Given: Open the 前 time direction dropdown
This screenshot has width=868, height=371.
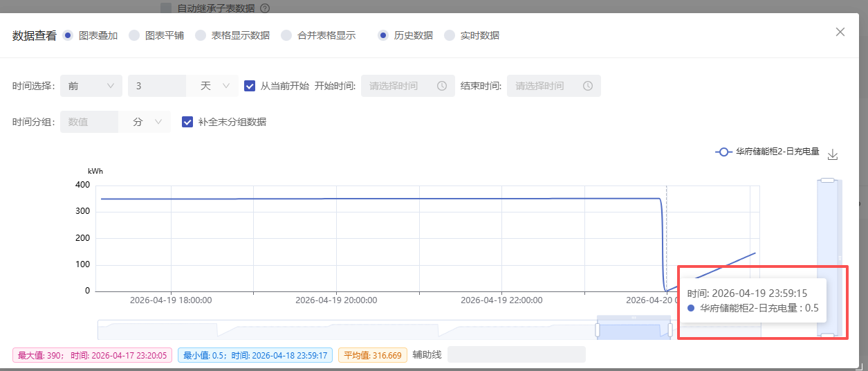Looking at the screenshot, I should click(x=91, y=86).
